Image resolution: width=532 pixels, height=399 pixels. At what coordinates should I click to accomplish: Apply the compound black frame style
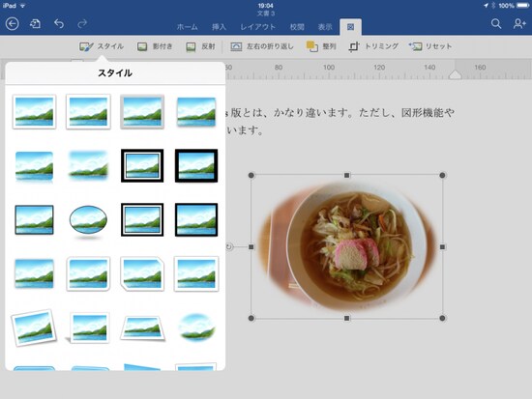click(x=142, y=219)
